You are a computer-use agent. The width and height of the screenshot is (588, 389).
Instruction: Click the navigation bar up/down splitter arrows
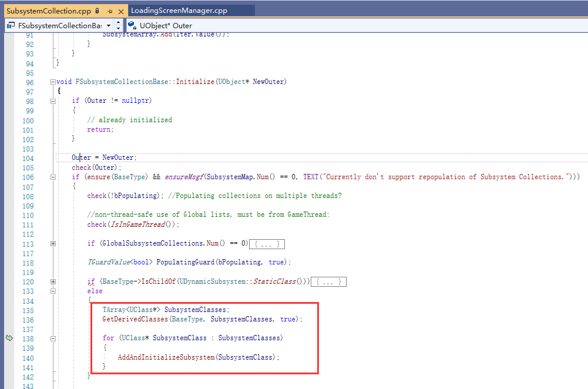coord(119,25)
